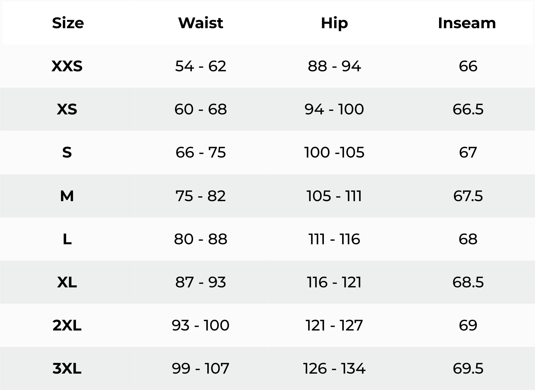Select the L size label

pyautogui.click(x=67, y=239)
